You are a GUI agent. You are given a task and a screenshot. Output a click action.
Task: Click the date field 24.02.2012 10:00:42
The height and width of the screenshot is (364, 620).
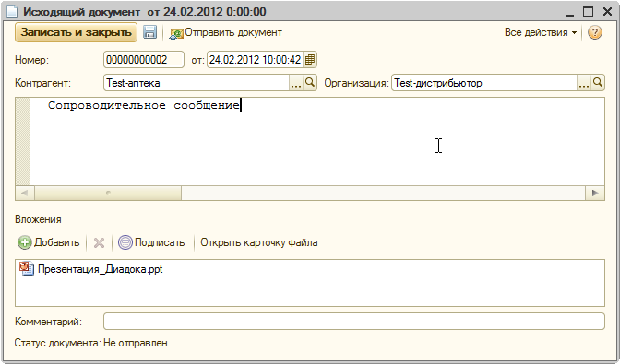point(255,60)
